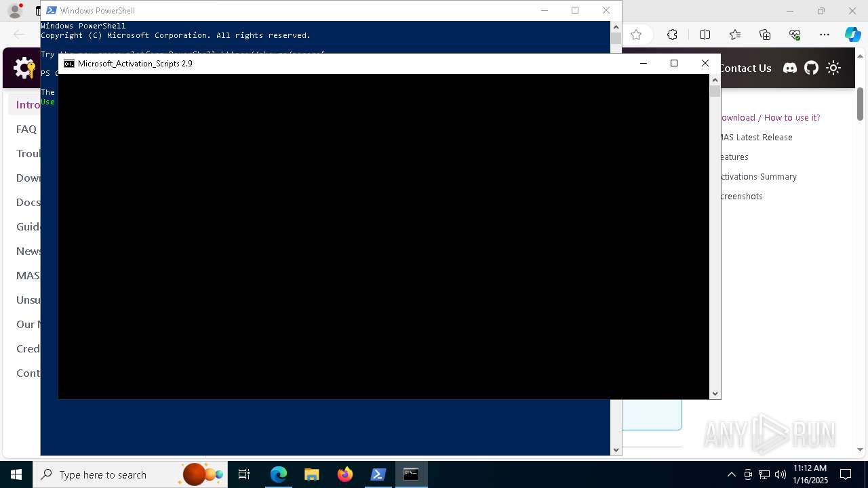
Task: Open the clock showing 11:12 AM
Action: point(810,474)
